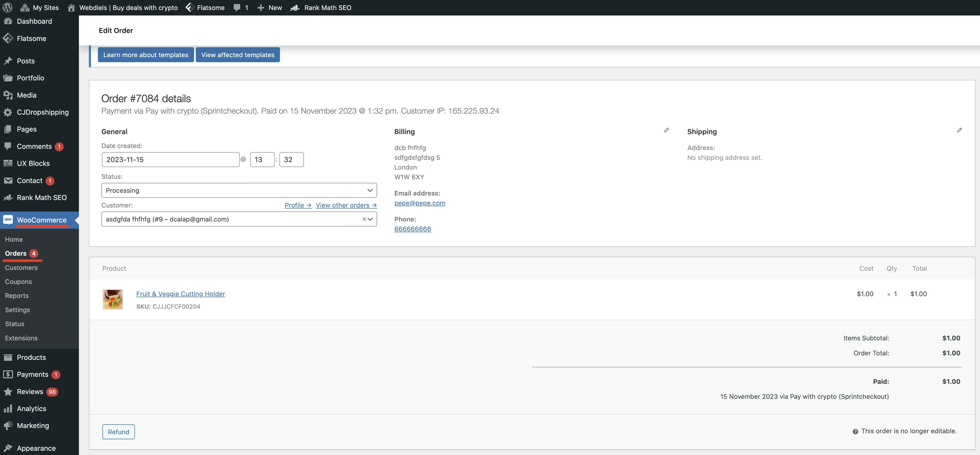Open the comments bubble icon in admin bar
This screenshot has width=980, height=455.
(x=237, y=7)
